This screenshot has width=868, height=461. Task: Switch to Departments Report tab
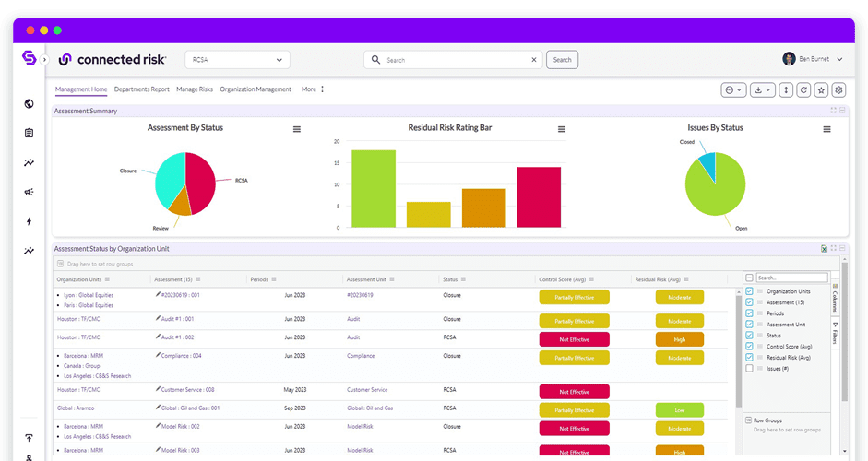click(x=142, y=89)
